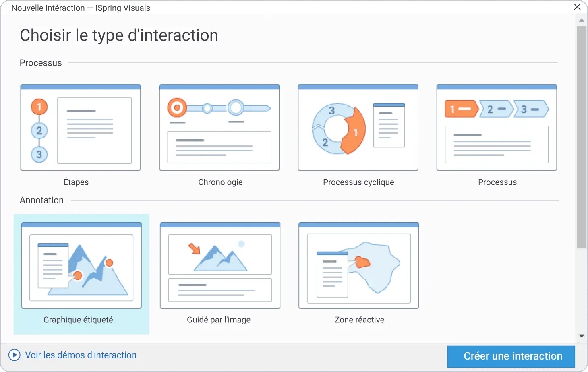The height and width of the screenshot is (372, 588).
Task: Click the scrollbar up arrow
Action: [x=581, y=20]
